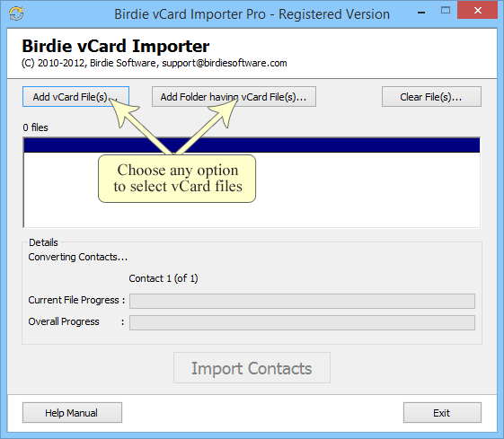Image resolution: width=504 pixels, height=439 pixels.
Task: Open the Help Manual
Action: point(72,413)
